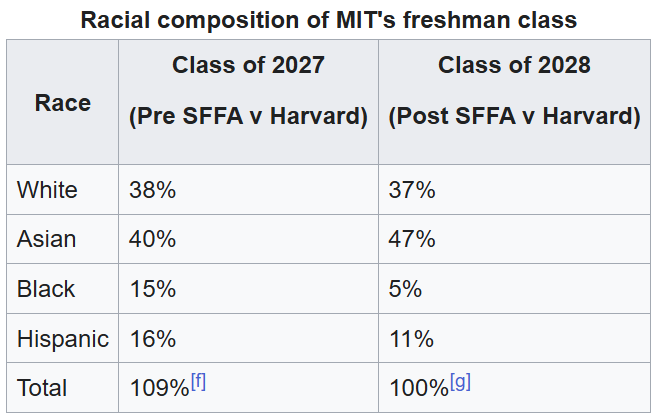Click the Class of 2027 header cell
The height and width of the screenshot is (418, 658).
(x=248, y=102)
